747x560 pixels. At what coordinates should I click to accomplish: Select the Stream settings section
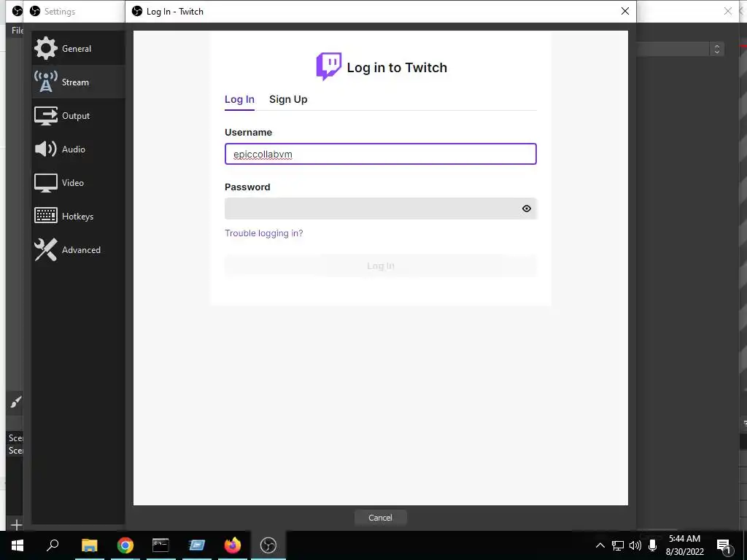pyautogui.click(x=78, y=82)
